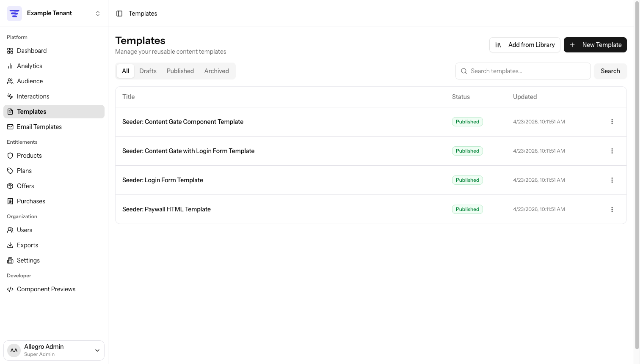Click the Status column header
This screenshot has height=364, width=640.
[x=461, y=97]
